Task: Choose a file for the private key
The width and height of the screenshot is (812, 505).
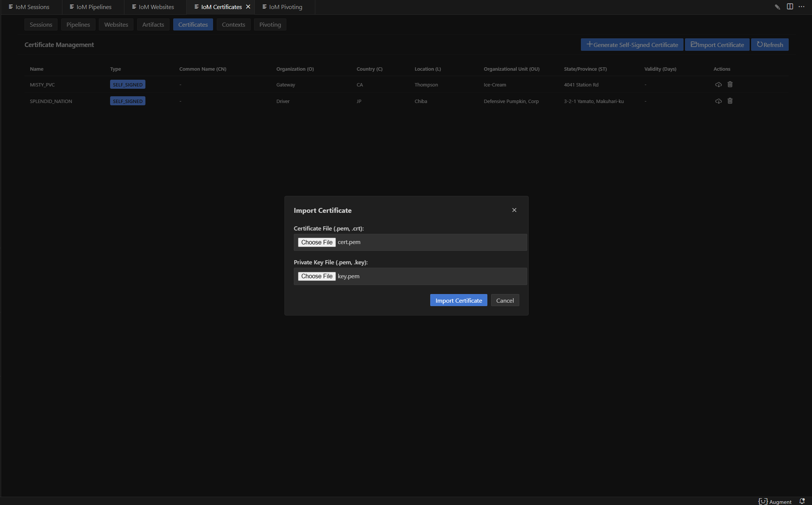Action: [317, 276]
